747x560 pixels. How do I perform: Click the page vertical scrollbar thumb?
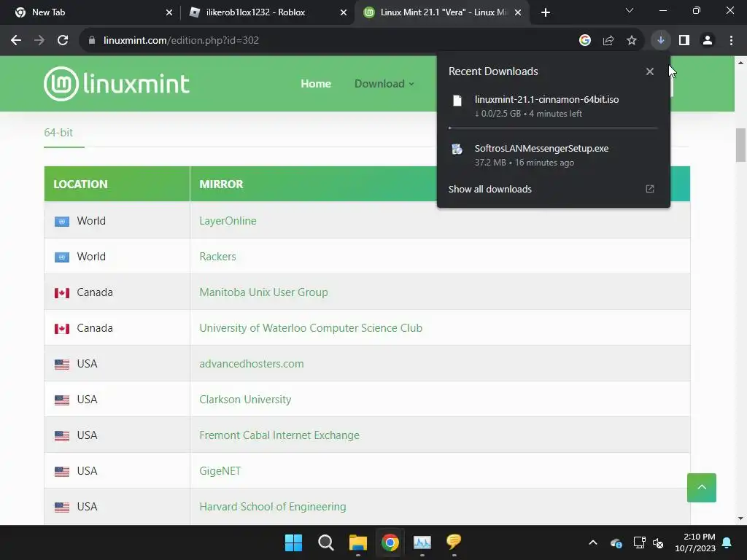(x=740, y=145)
